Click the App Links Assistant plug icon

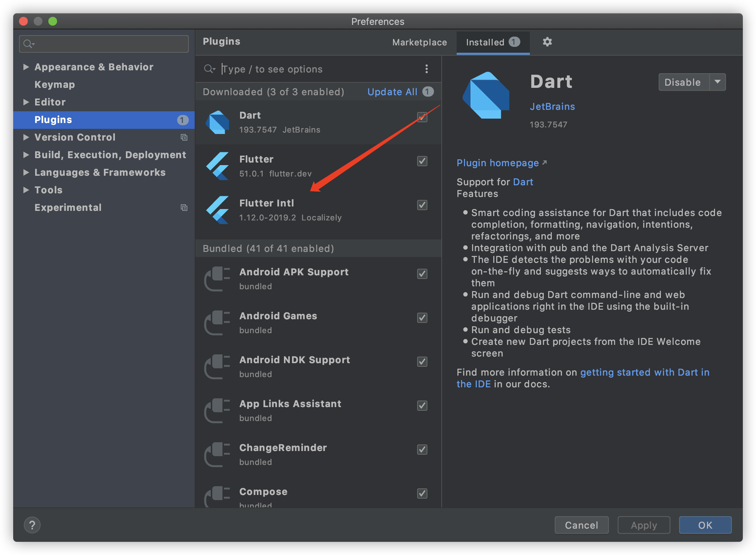click(217, 411)
